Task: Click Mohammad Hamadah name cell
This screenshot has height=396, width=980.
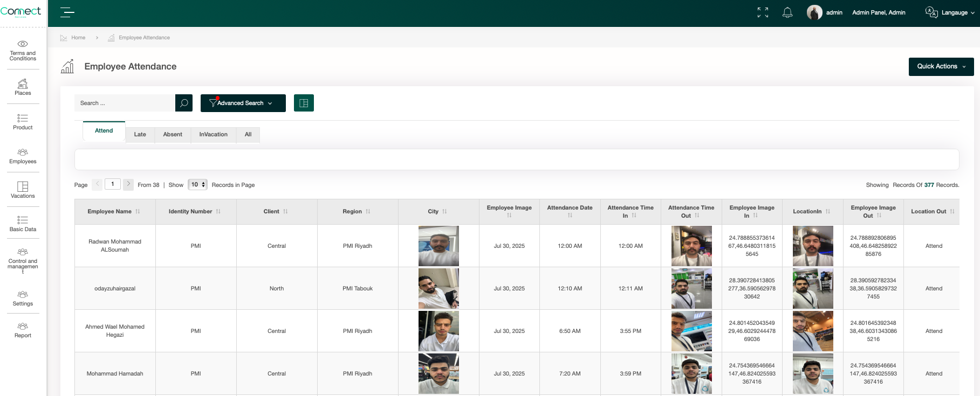Action: click(x=115, y=373)
